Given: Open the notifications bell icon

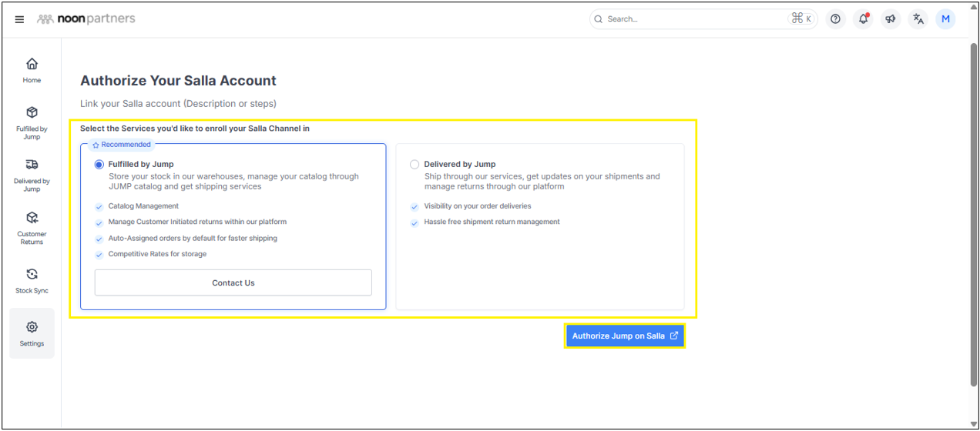Looking at the screenshot, I should pos(863,19).
